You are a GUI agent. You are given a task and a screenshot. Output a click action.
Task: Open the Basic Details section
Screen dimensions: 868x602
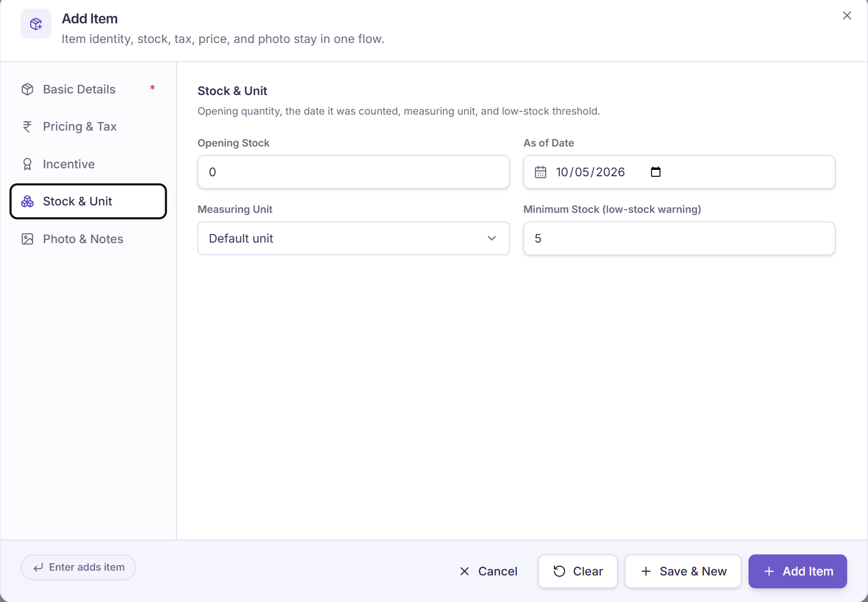click(88, 89)
